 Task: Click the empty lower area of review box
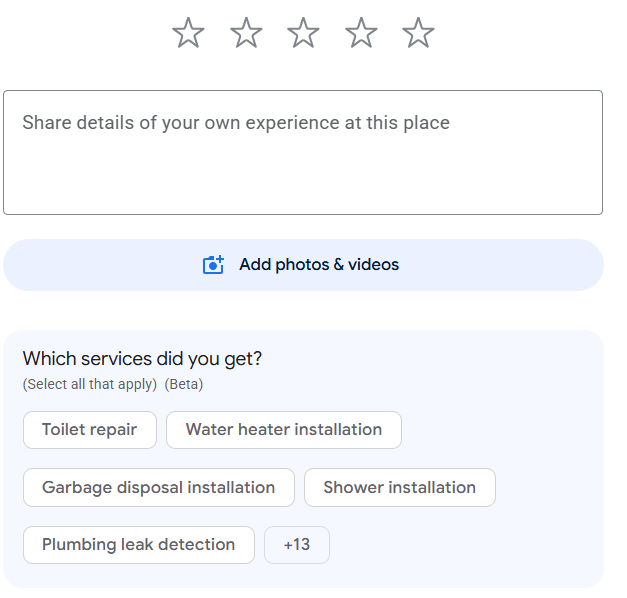click(303, 180)
